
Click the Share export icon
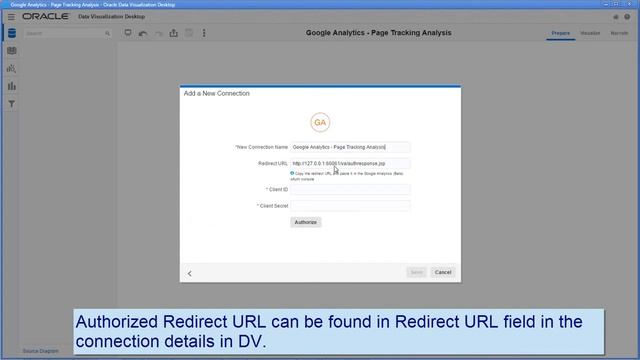click(174, 33)
